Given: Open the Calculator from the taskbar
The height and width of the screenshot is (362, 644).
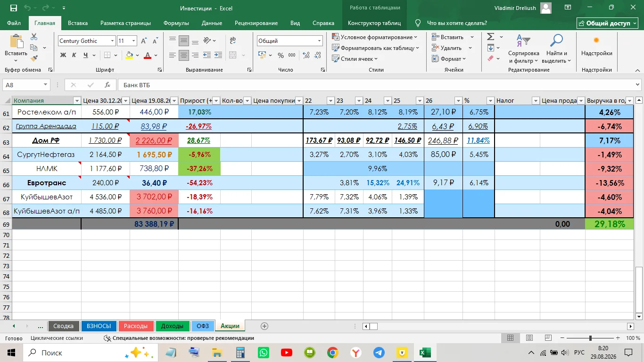Looking at the screenshot, I should pos(240,353).
